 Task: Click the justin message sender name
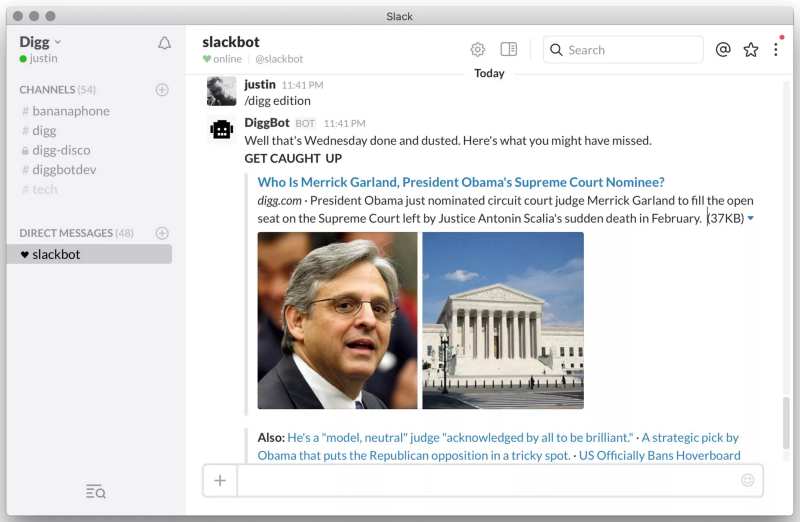pyautogui.click(x=260, y=84)
